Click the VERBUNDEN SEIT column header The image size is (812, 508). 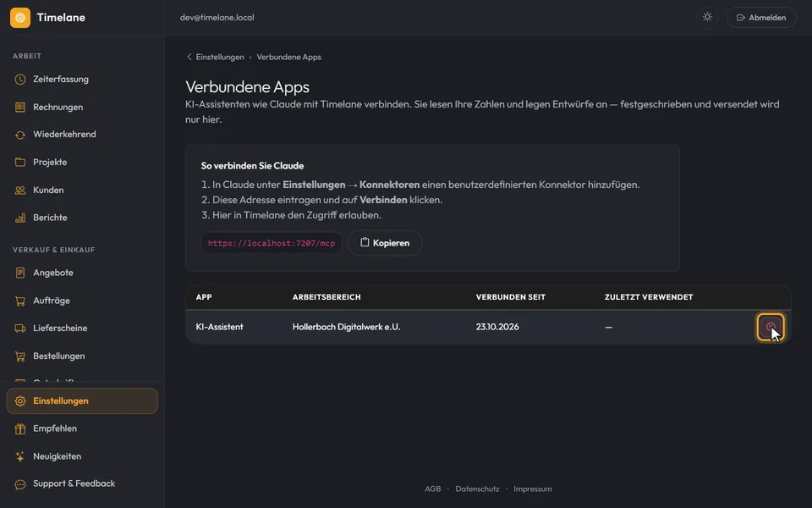(511, 297)
